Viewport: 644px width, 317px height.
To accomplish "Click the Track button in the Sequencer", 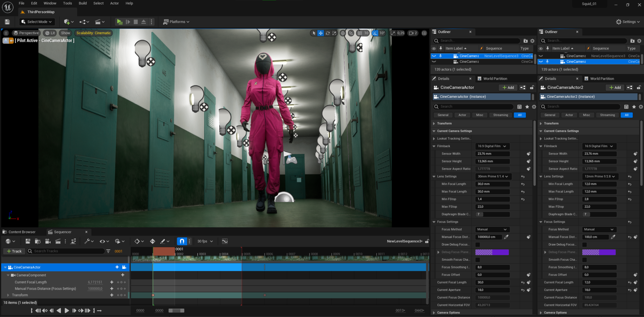I will point(14,251).
